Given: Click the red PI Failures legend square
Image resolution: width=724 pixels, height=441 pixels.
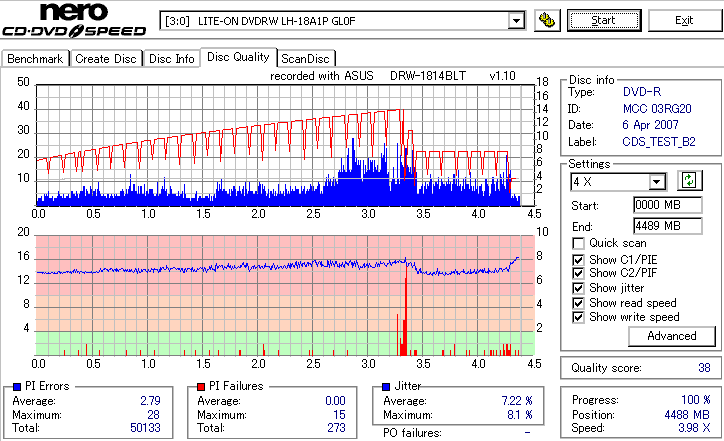Looking at the screenshot, I should (x=201, y=387).
